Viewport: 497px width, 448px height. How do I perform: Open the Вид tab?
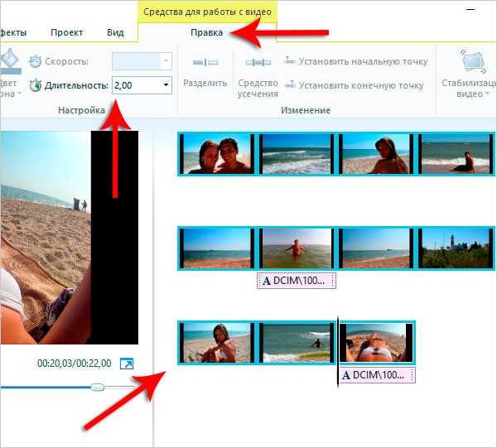click(x=115, y=32)
